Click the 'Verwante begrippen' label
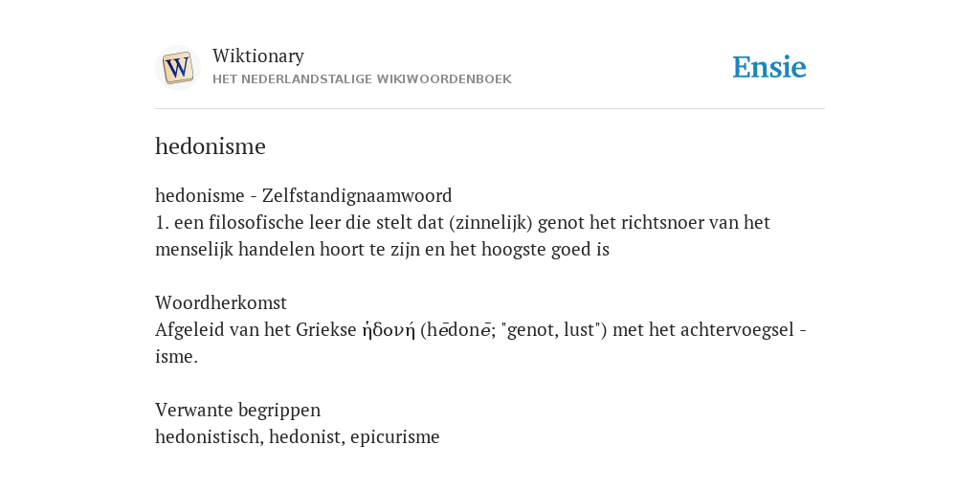Viewport: 980px width, 490px height. [237, 411]
